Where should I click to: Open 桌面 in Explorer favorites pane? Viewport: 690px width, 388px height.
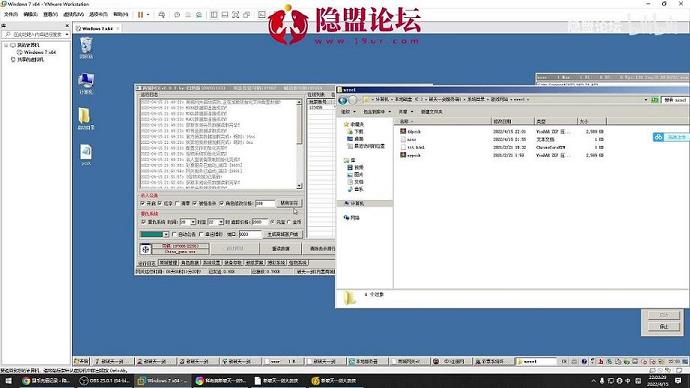pyautogui.click(x=355, y=139)
